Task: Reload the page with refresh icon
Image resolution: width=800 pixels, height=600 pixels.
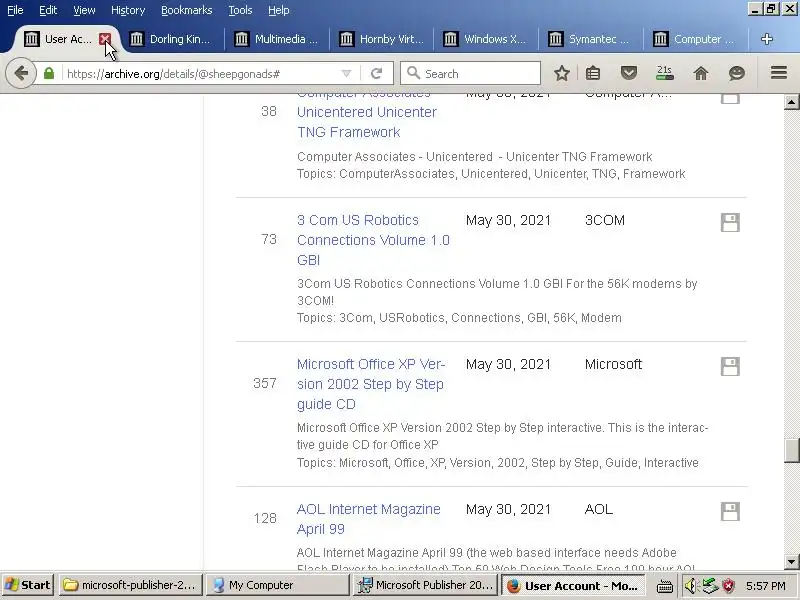Action: (x=377, y=73)
